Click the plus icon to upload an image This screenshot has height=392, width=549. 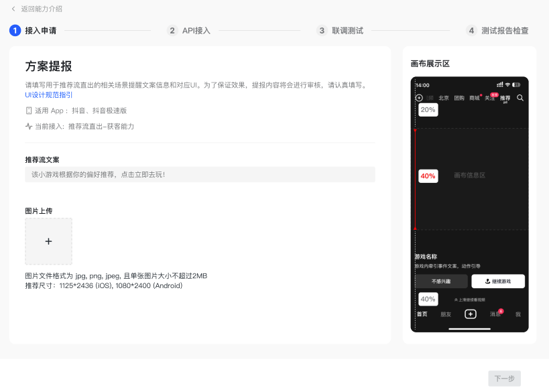(x=48, y=241)
